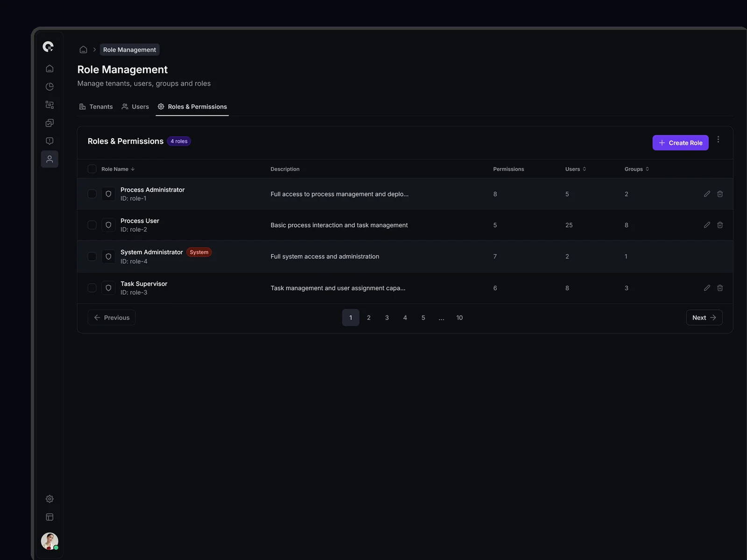747x560 pixels.
Task: Open the settings gear in sidebar
Action: [x=49, y=499]
